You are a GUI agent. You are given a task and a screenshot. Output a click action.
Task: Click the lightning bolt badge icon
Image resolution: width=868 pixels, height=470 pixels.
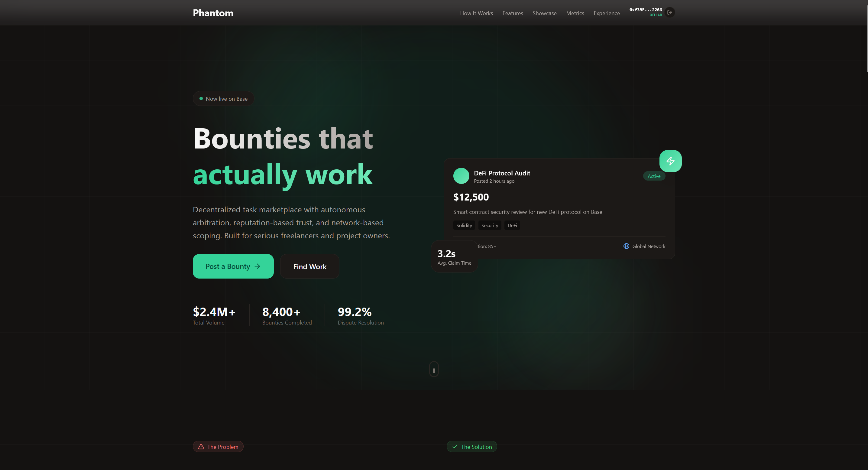pyautogui.click(x=670, y=161)
